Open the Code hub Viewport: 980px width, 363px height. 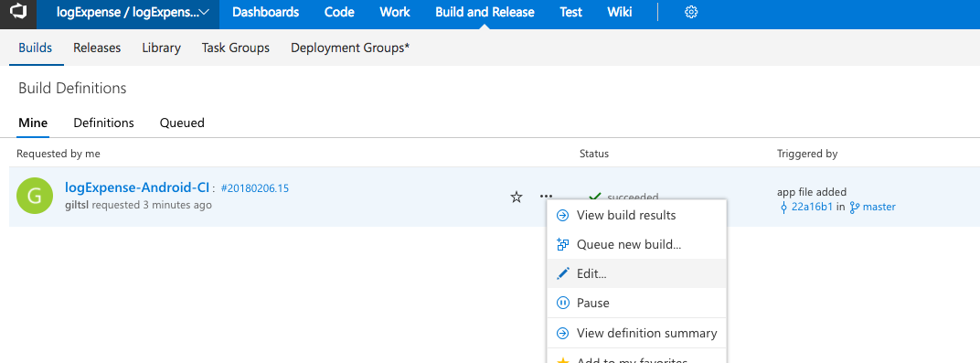pos(339,13)
